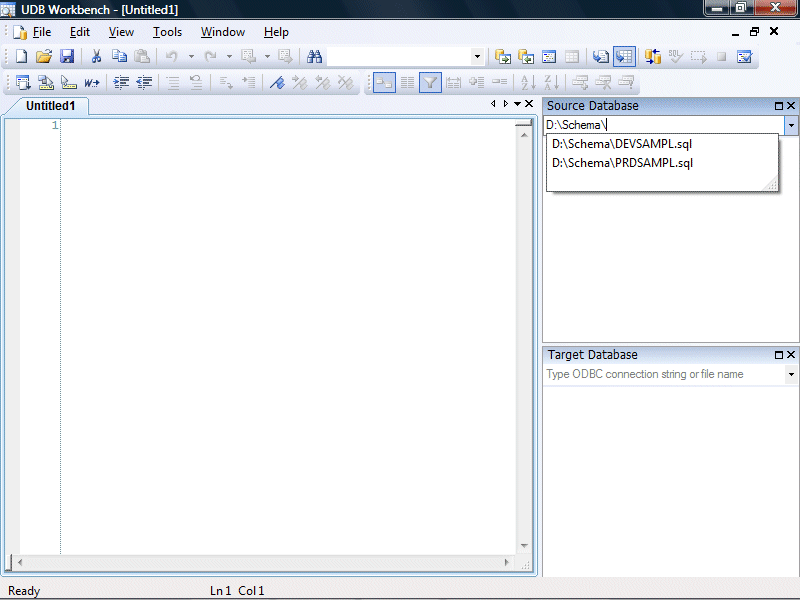Click the binoculars Find icon
This screenshot has height=600, width=800.
[314, 56]
